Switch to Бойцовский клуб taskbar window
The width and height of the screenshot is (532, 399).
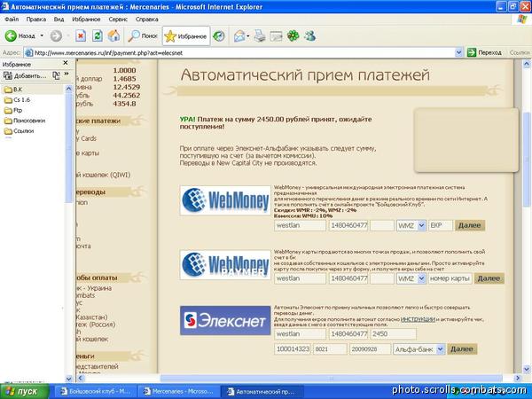pos(96,392)
